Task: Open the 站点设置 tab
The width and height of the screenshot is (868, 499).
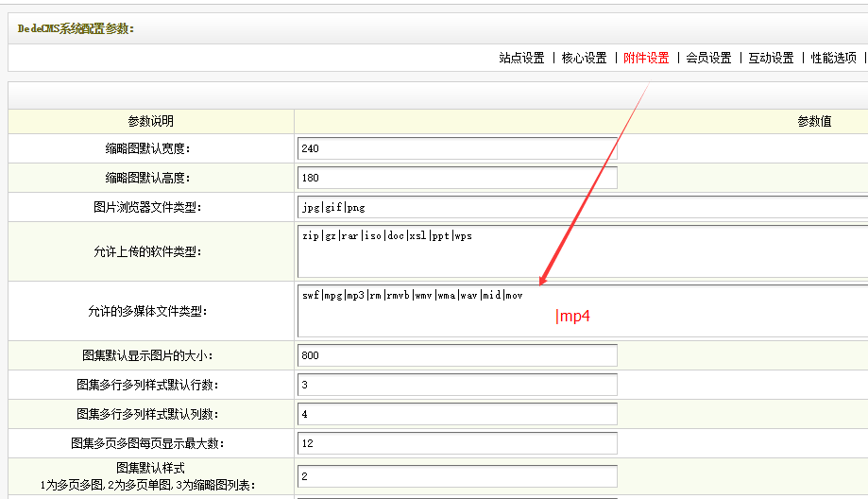Action: tap(521, 58)
